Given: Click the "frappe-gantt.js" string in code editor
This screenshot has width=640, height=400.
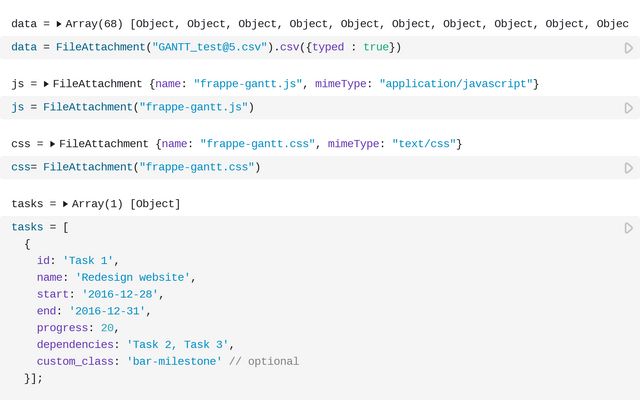Looking at the screenshot, I should point(193,107).
